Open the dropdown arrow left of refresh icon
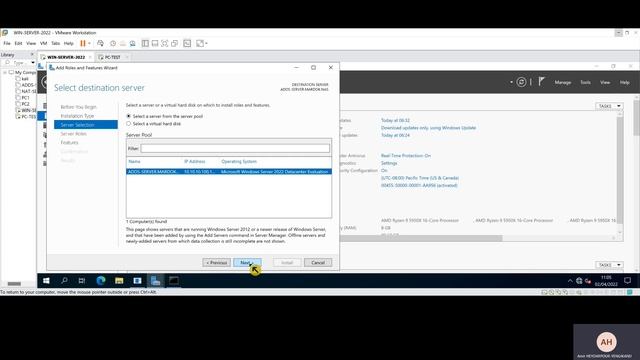The width and height of the screenshot is (640, 360). pos(511,82)
